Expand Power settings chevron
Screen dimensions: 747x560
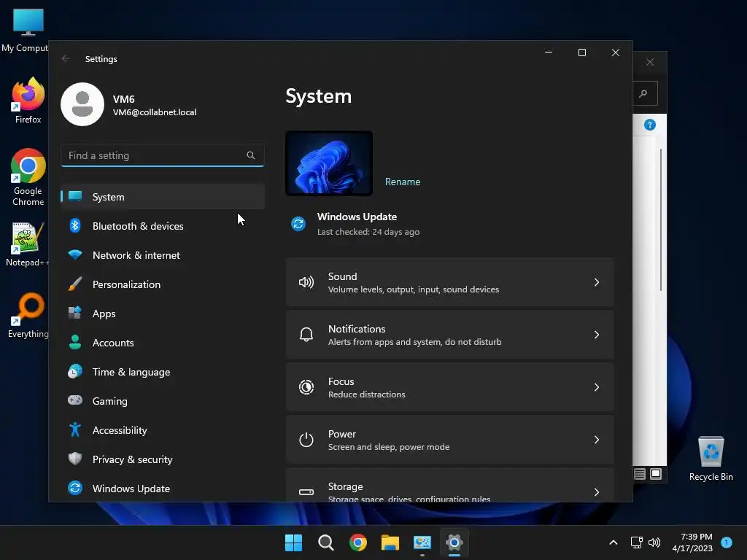pyautogui.click(x=597, y=440)
